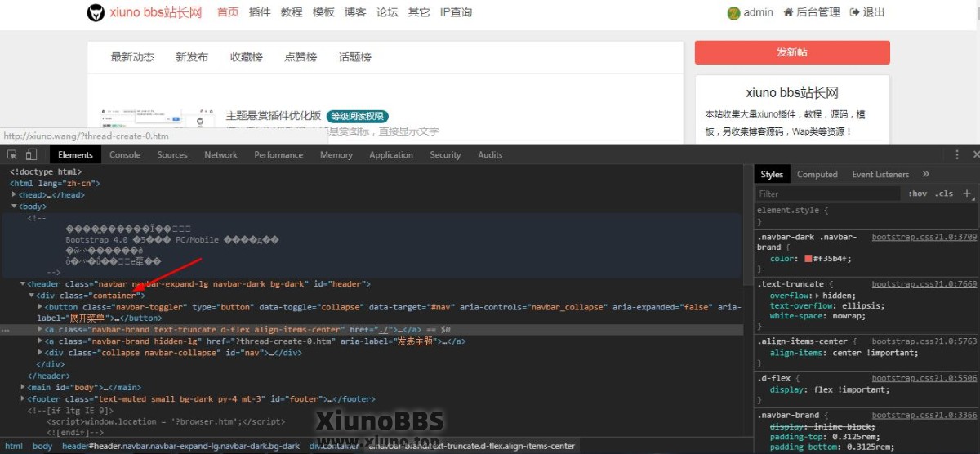980x454 pixels.
Task: Collapse the body element node
Action: coord(14,207)
